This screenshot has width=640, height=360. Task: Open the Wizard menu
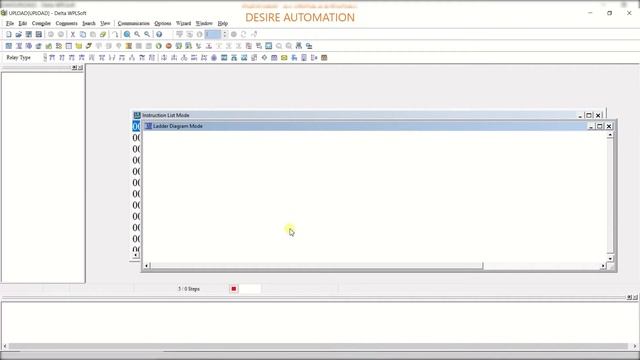[x=183, y=23]
